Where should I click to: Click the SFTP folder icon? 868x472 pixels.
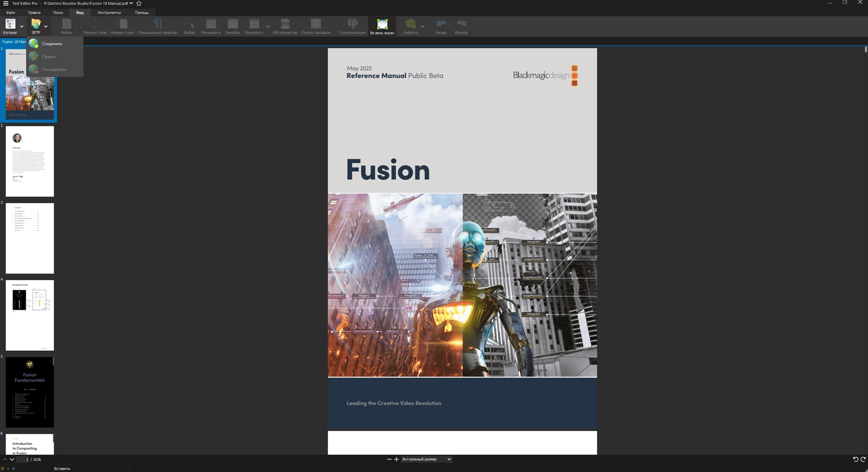pyautogui.click(x=36, y=24)
